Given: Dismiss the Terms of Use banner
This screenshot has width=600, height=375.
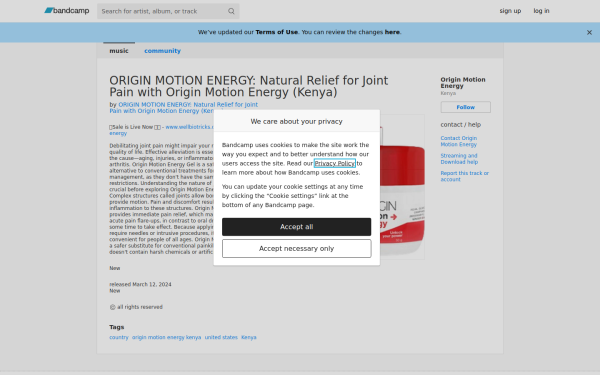Looking at the screenshot, I should (589, 33).
